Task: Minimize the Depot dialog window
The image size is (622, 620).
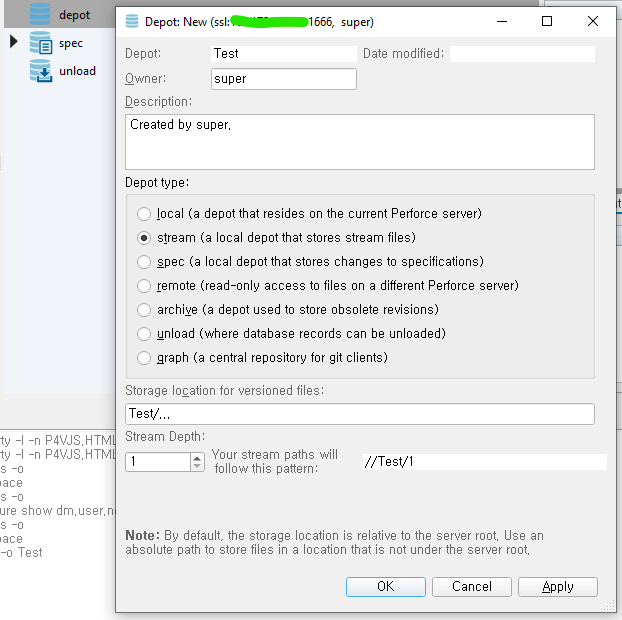Action: click(502, 21)
